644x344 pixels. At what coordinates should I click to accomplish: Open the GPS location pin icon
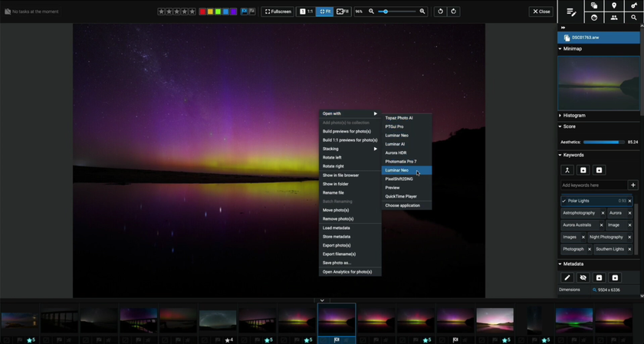(x=614, y=5)
